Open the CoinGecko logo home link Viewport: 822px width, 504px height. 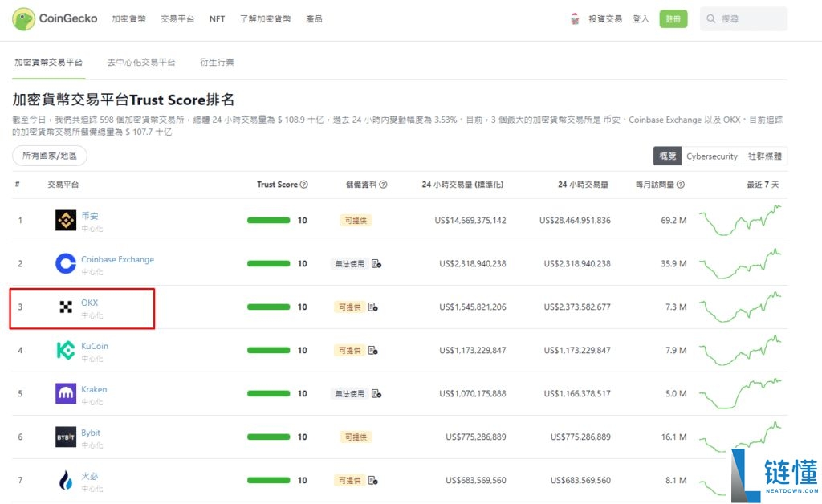[x=55, y=19]
